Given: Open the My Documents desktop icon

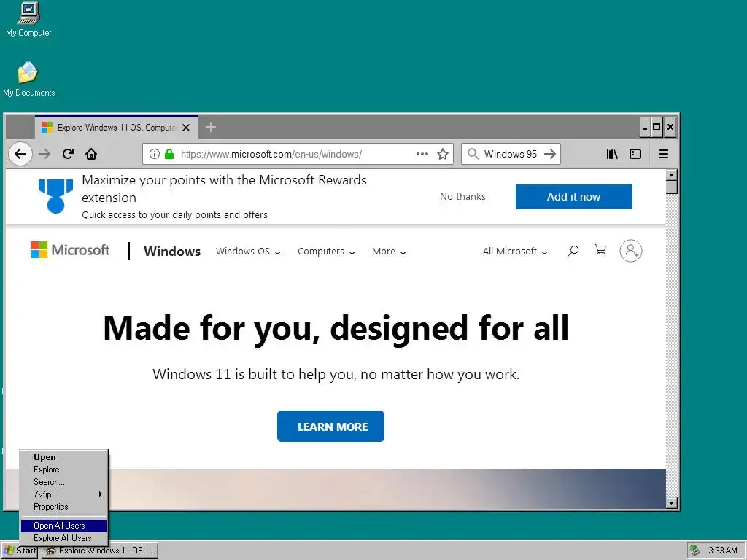Looking at the screenshot, I should click(28, 79).
